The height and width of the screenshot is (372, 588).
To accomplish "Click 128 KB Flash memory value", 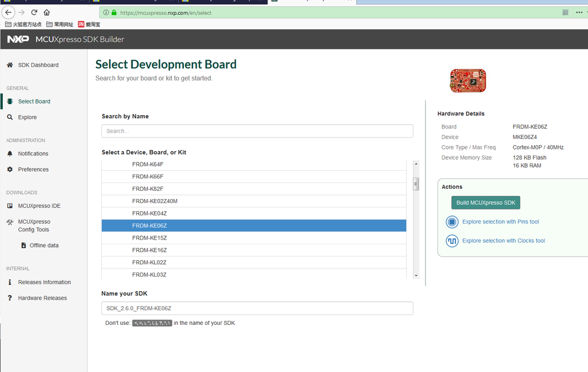I will coord(530,158).
